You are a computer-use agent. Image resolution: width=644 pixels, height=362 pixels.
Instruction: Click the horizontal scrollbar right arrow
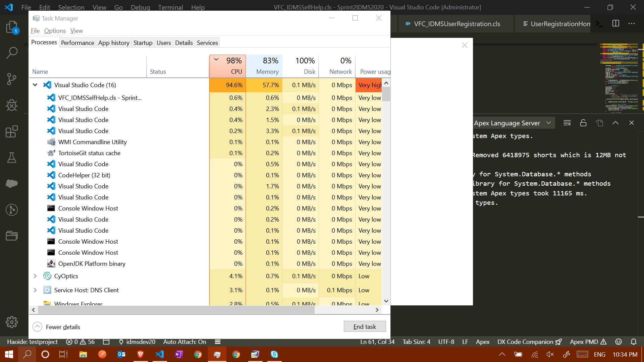click(377, 310)
